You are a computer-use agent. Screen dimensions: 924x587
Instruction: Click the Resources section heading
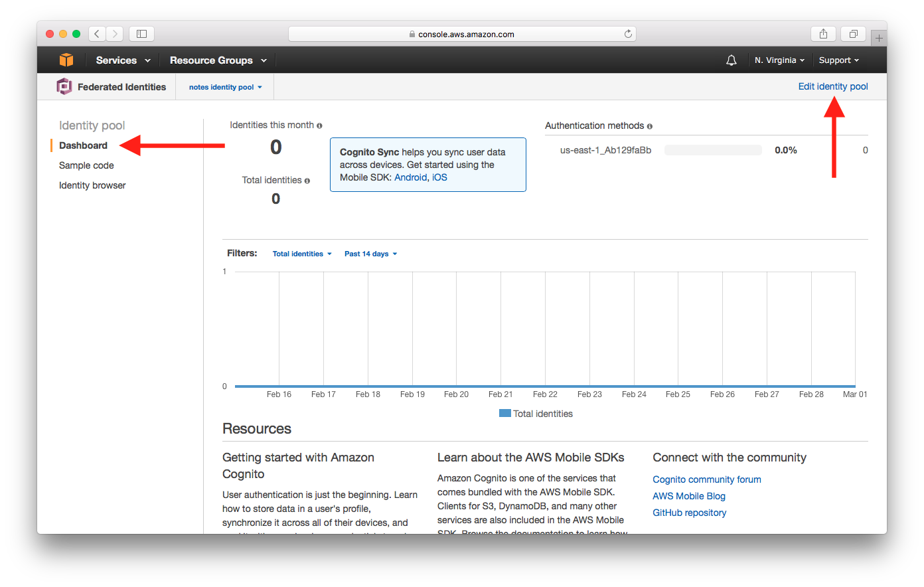257,428
